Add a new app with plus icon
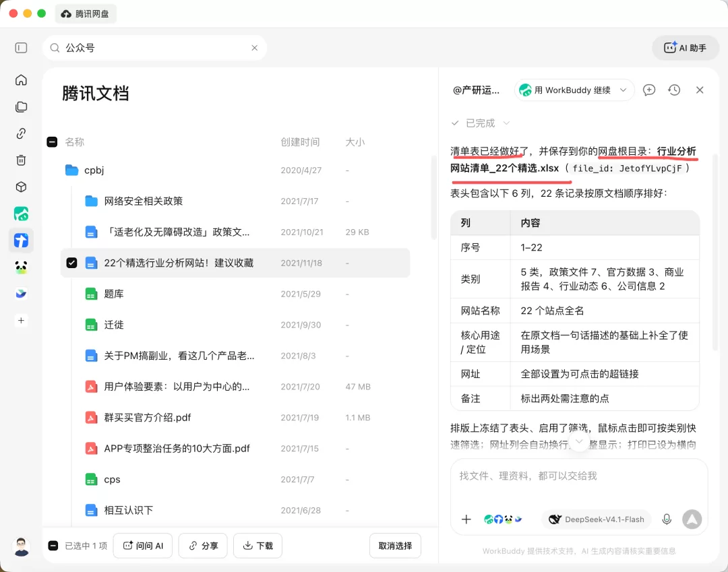Screen dimensions: 728x572 [x=21, y=321]
